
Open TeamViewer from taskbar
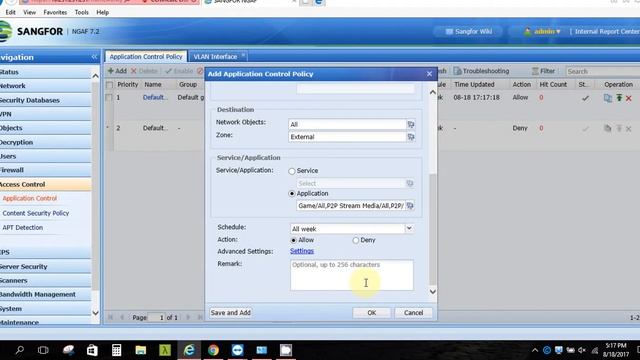coord(237,350)
